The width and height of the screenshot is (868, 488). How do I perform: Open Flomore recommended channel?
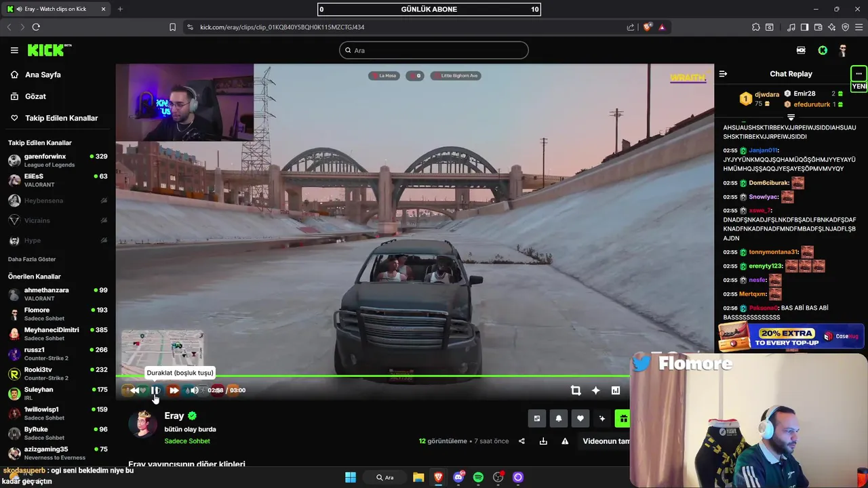[x=58, y=314]
